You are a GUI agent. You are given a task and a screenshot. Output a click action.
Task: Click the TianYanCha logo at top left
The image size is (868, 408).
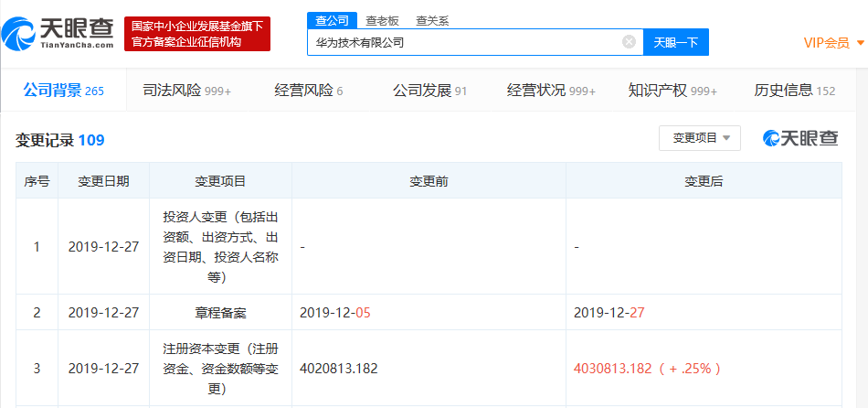(58, 34)
